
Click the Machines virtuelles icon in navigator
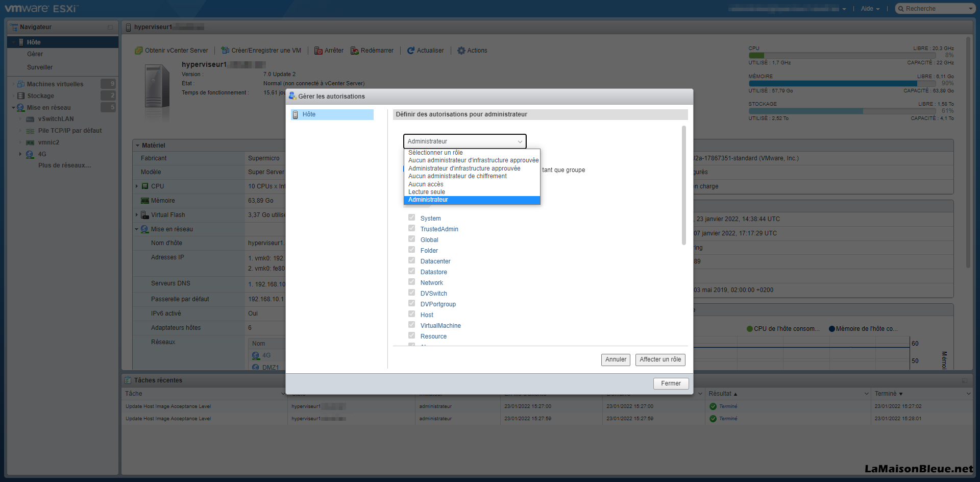click(x=21, y=84)
